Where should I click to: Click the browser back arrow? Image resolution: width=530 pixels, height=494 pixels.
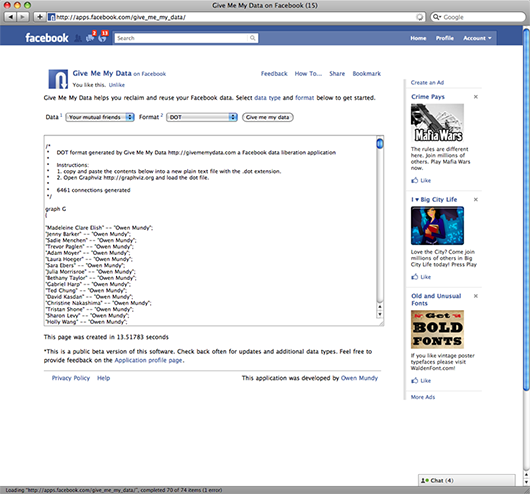click(x=10, y=17)
